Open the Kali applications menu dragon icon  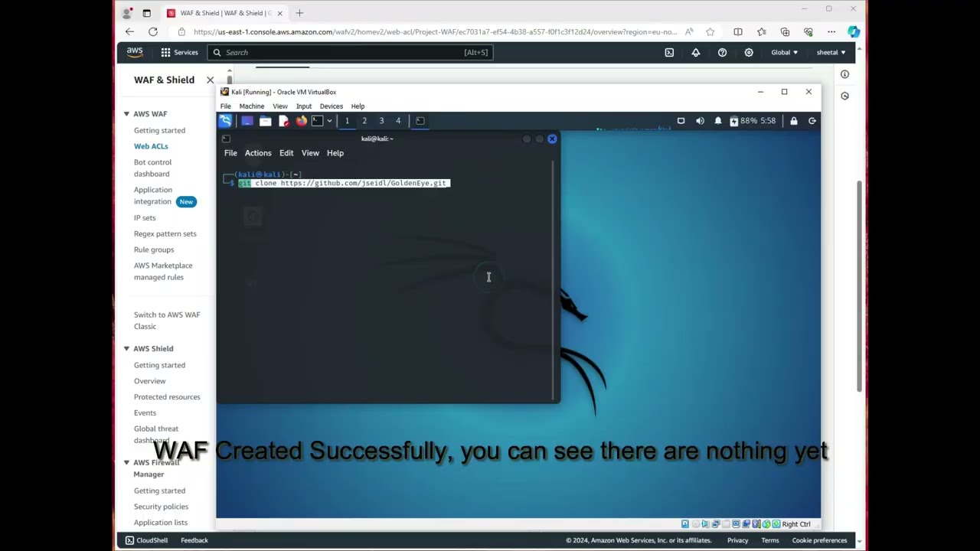[225, 121]
